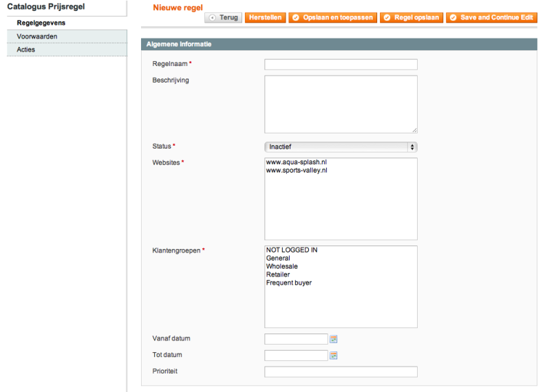This screenshot has height=392, width=545.
Task: Select the Regelgegevens tab
Action: pos(41,23)
